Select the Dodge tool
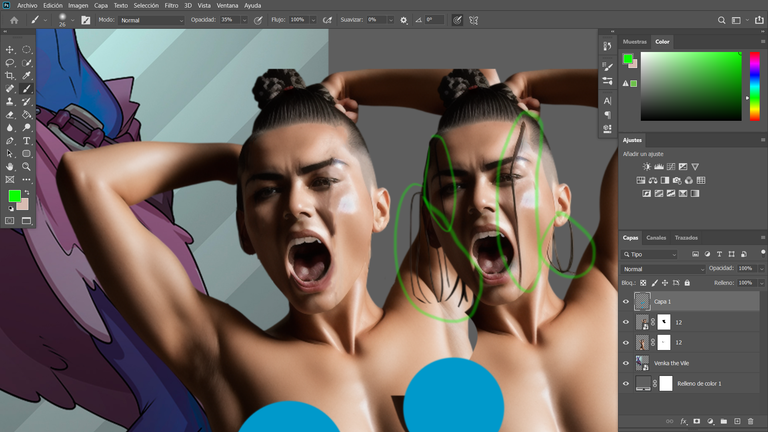The width and height of the screenshot is (768, 432). tap(26, 127)
